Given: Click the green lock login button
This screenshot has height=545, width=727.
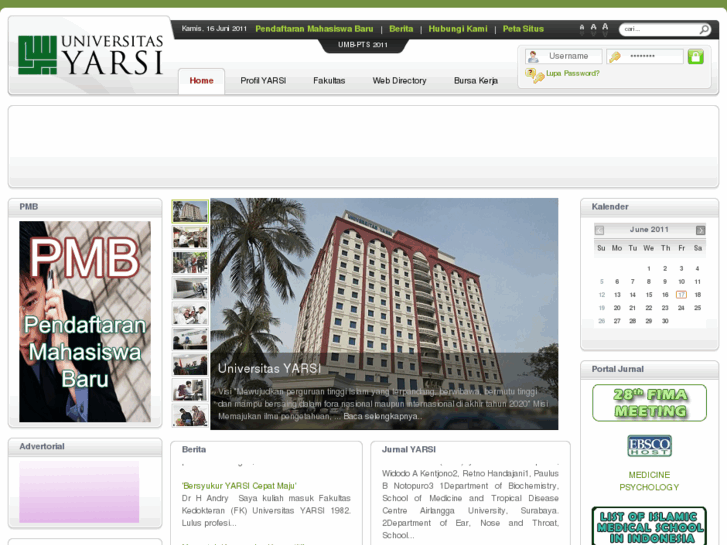Looking at the screenshot, I should pos(695,57).
